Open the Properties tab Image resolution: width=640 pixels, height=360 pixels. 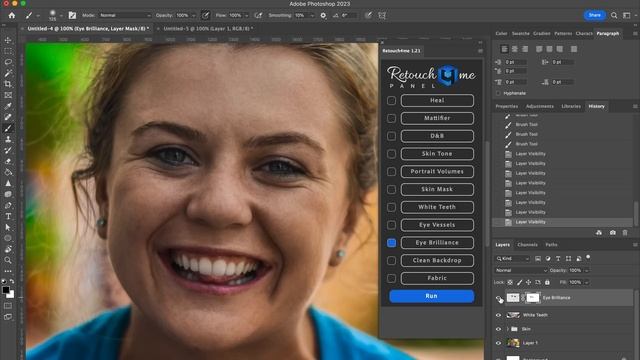[x=507, y=106]
